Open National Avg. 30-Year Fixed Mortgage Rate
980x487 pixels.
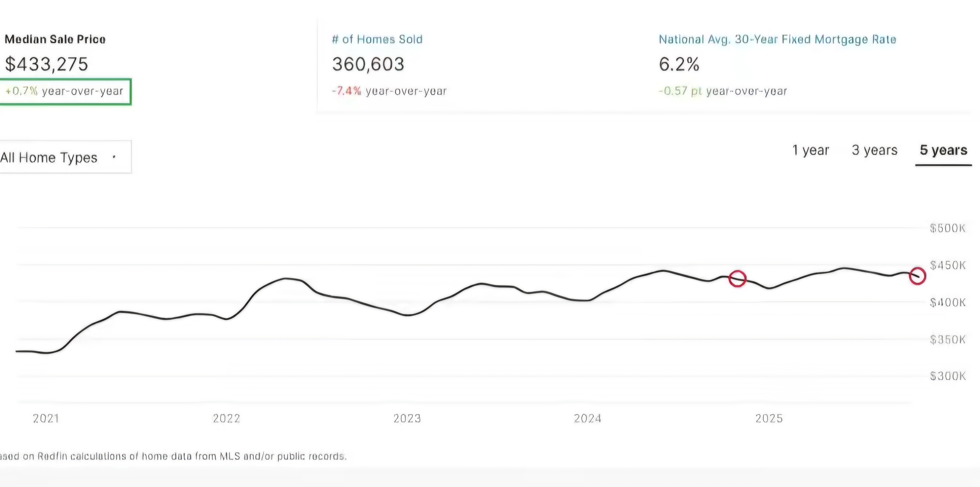(x=777, y=39)
